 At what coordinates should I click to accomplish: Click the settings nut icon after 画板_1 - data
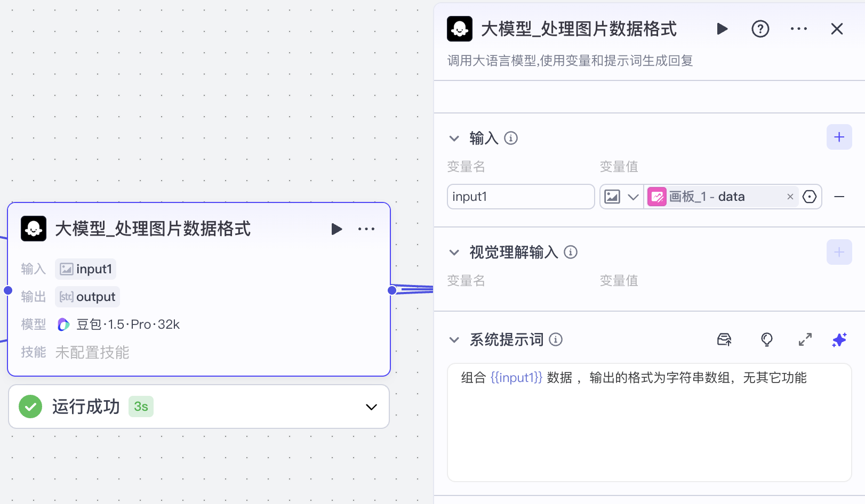(810, 197)
